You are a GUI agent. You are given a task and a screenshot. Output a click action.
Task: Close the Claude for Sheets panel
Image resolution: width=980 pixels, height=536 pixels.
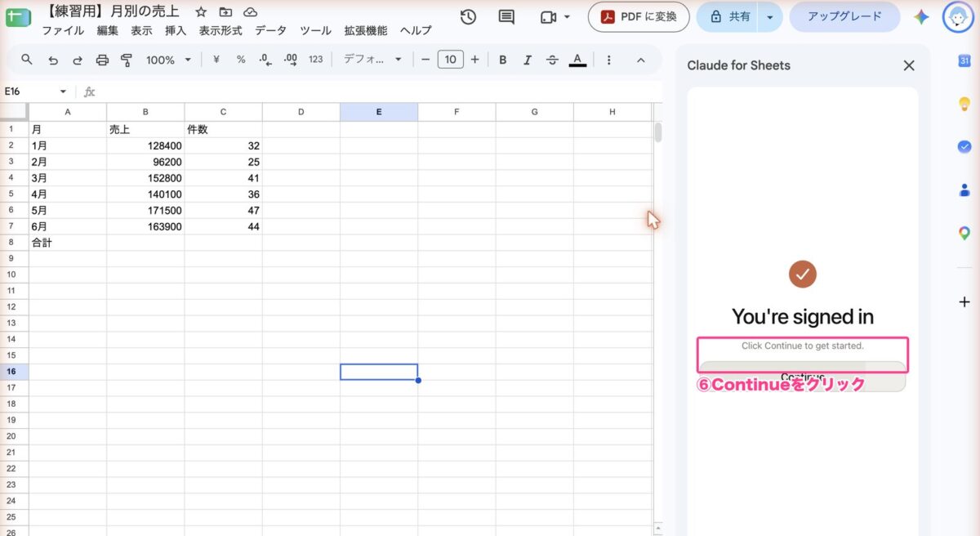tap(909, 65)
